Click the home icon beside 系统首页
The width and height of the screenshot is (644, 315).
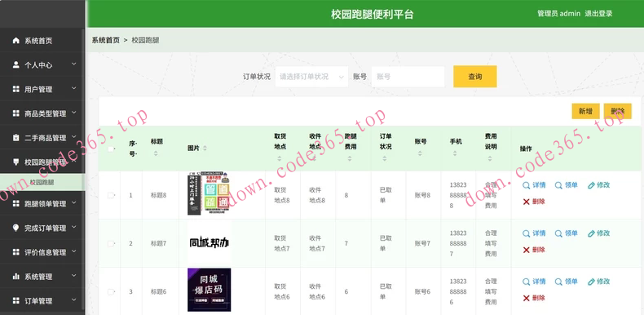tap(16, 40)
